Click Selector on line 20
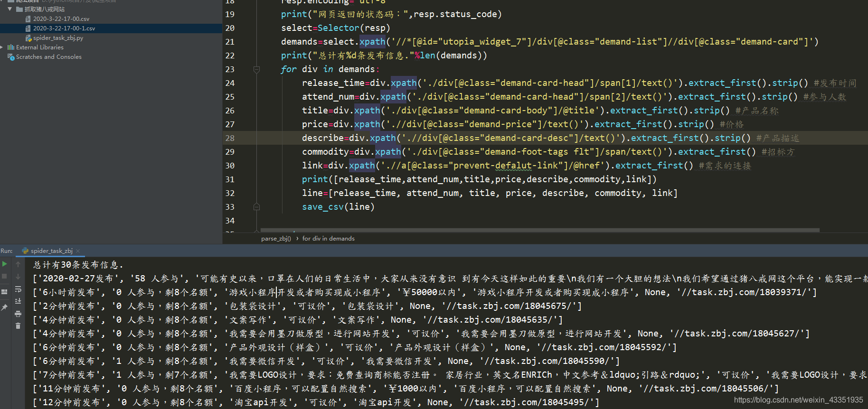 (339, 28)
